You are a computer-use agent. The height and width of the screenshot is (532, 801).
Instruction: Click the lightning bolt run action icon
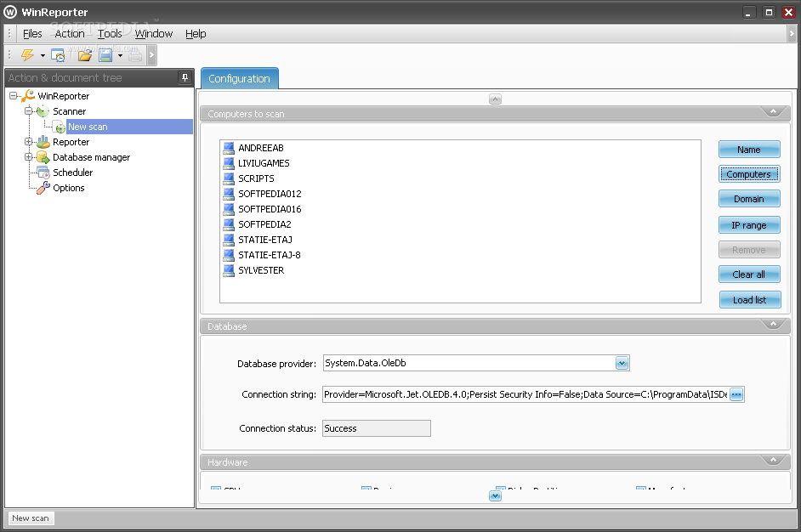pyautogui.click(x=27, y=54)
